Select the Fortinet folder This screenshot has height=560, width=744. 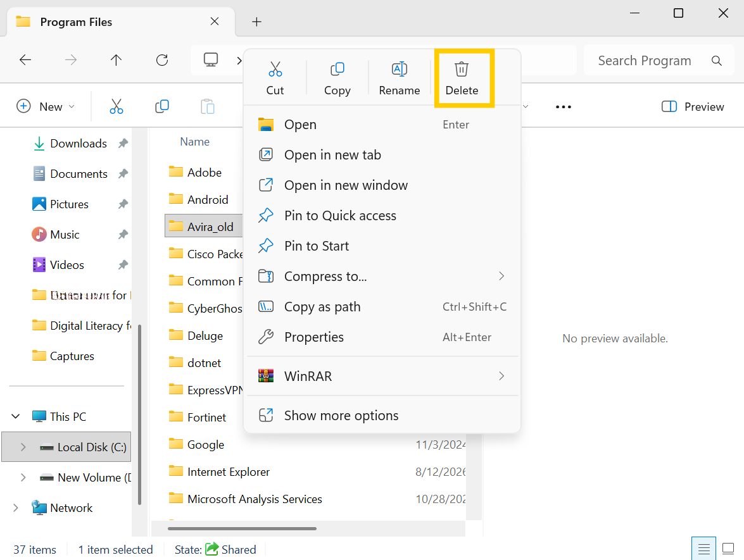(x=198, y=417)
